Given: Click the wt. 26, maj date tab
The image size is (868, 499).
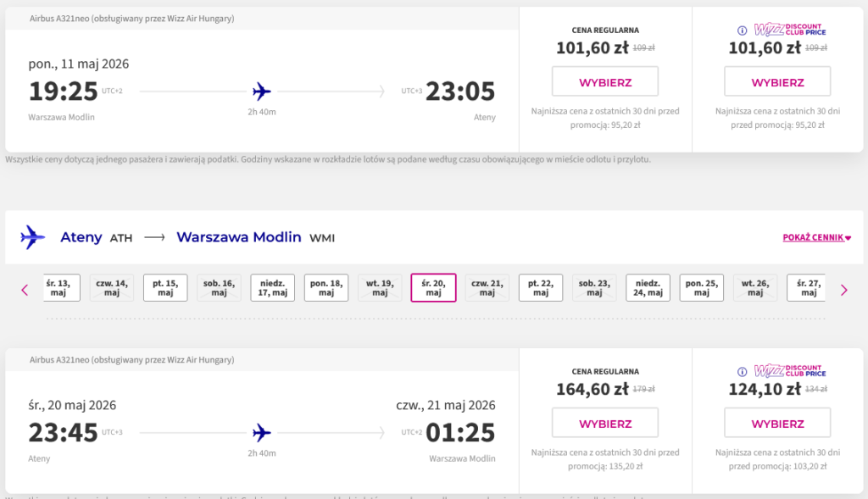Looking at the screenshot, I should coord(754,288).
